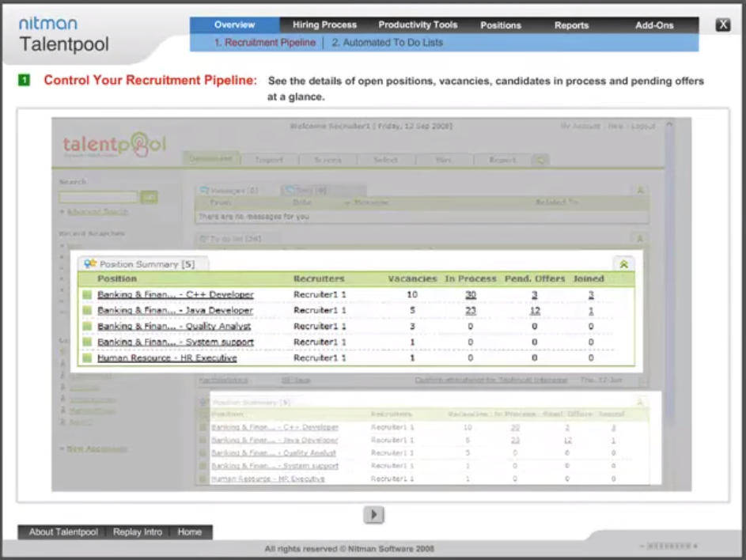746x560 pixels.
Task: Click Joined count for C++ Developer
Action: pos(591,294)
